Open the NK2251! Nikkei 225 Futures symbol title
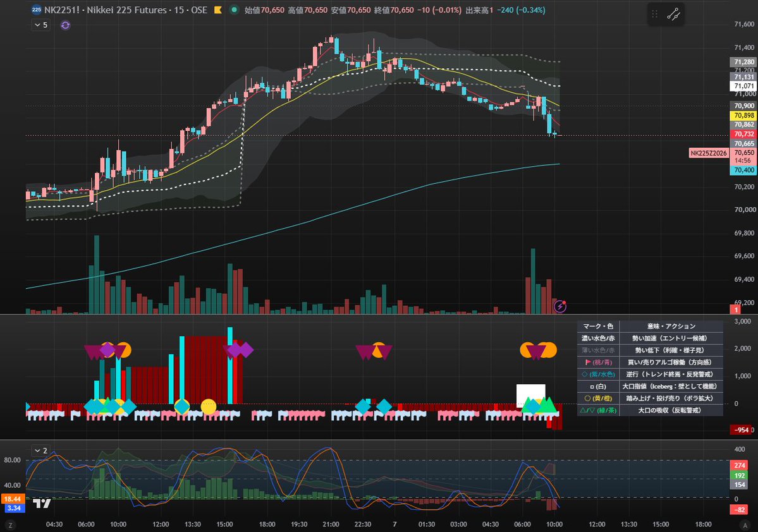This screenshot has width=758, height=532. pos(126,9)
